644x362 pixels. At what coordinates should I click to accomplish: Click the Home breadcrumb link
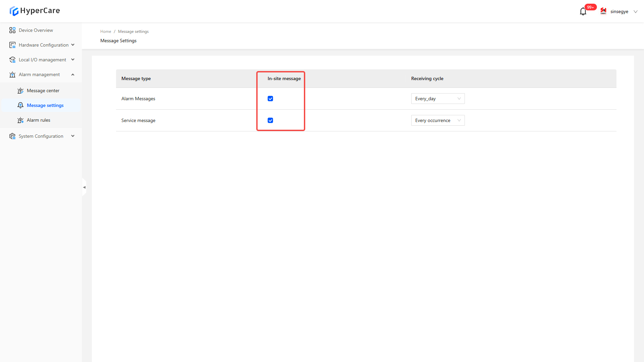105,32
